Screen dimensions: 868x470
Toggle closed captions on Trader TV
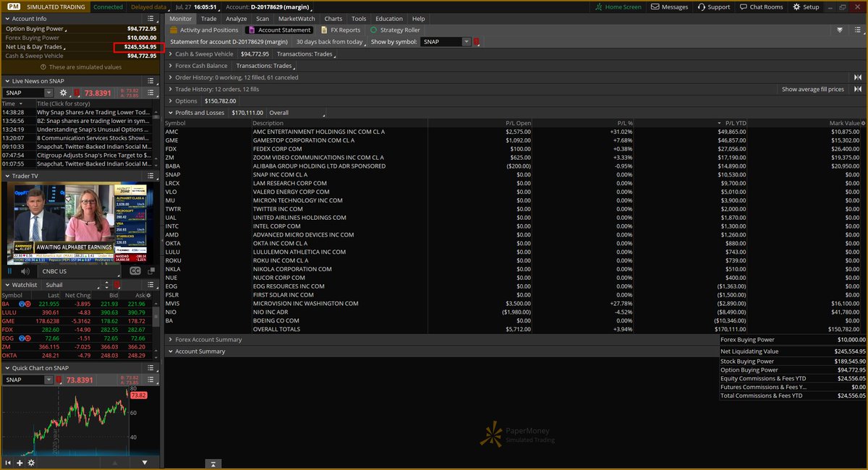point(135,271)
